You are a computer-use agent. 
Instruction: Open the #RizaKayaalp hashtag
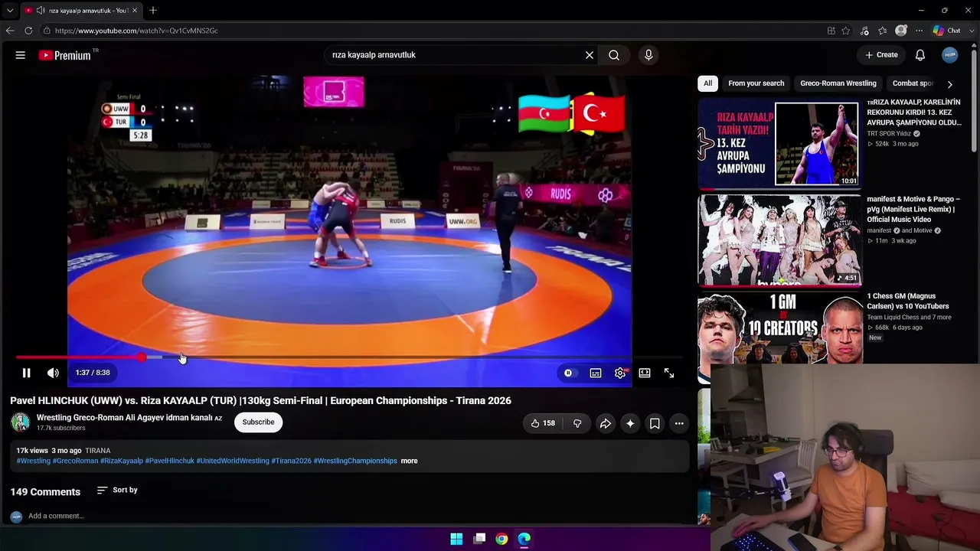point(122,461)
